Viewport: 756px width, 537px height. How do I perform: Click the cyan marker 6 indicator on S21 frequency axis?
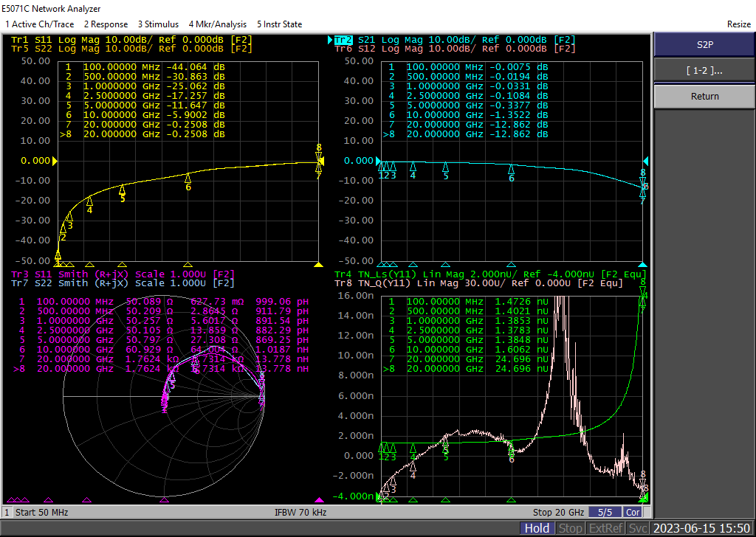[511, 264]
